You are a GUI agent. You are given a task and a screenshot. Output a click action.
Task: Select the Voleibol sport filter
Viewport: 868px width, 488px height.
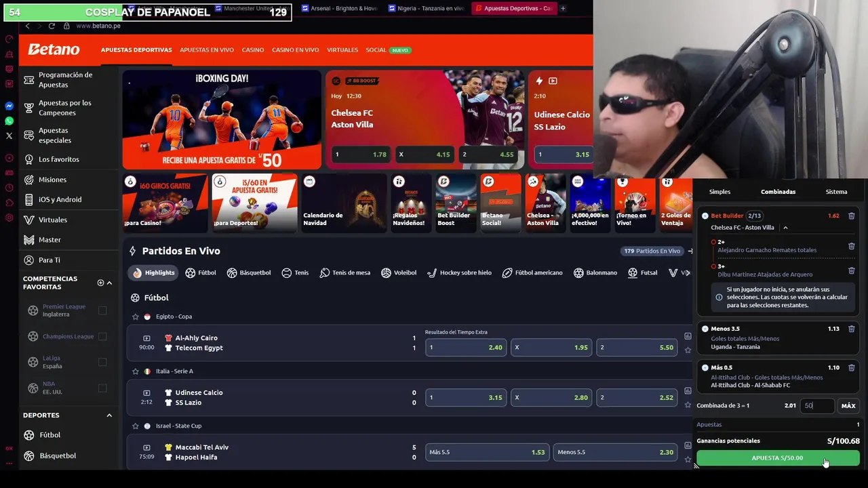(398, 272)
